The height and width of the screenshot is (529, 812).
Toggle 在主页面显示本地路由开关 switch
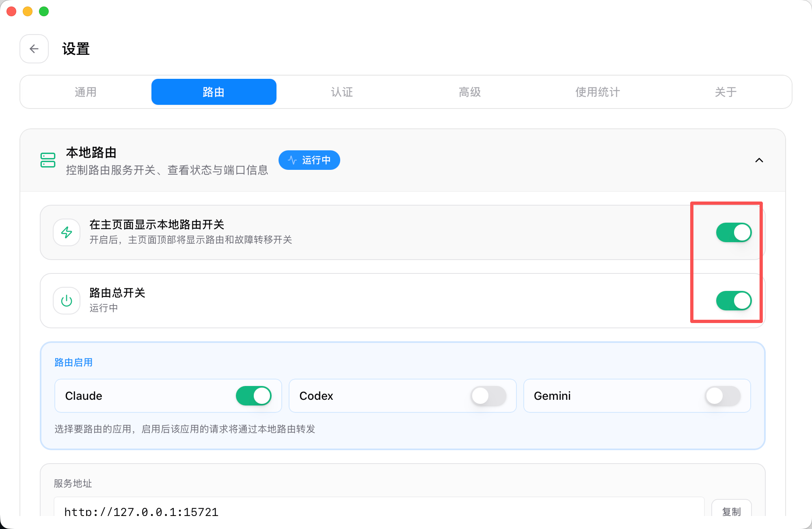(734, 232)
